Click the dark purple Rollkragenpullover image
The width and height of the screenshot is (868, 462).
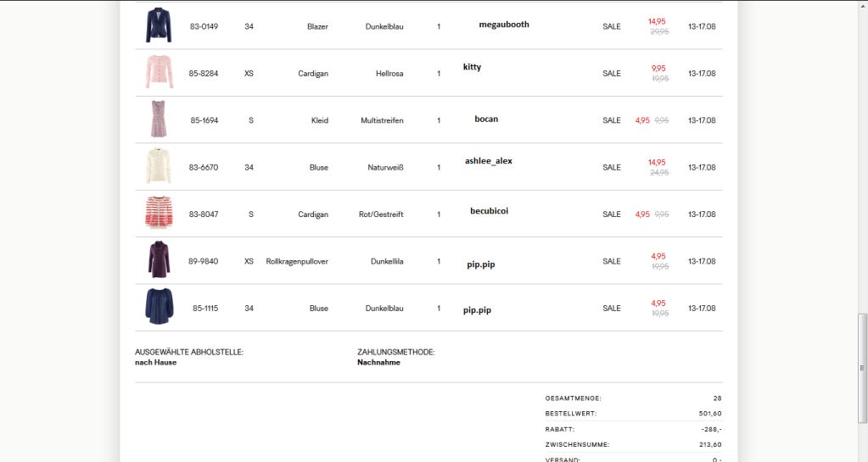[x=158, y=260]
